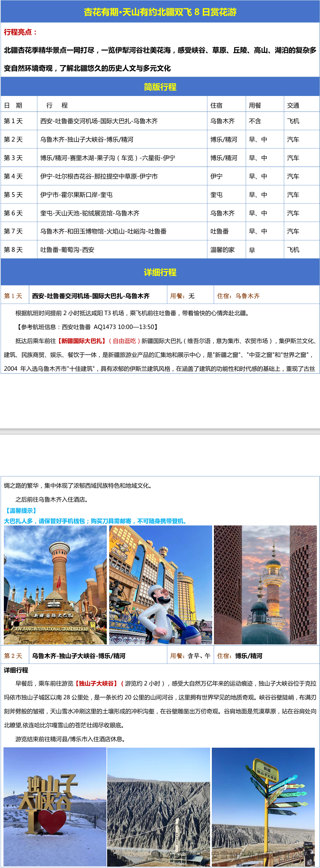Open the Avanti cartoon statue photo
Image resolution: width=320 pixels, height=868 pixels.
coord(161,585)
